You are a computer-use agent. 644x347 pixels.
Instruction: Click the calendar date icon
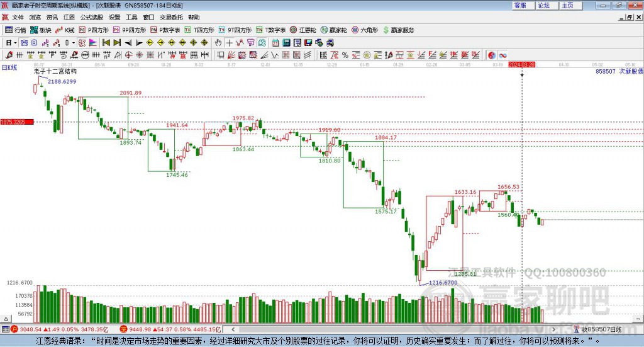click(275, 43)
